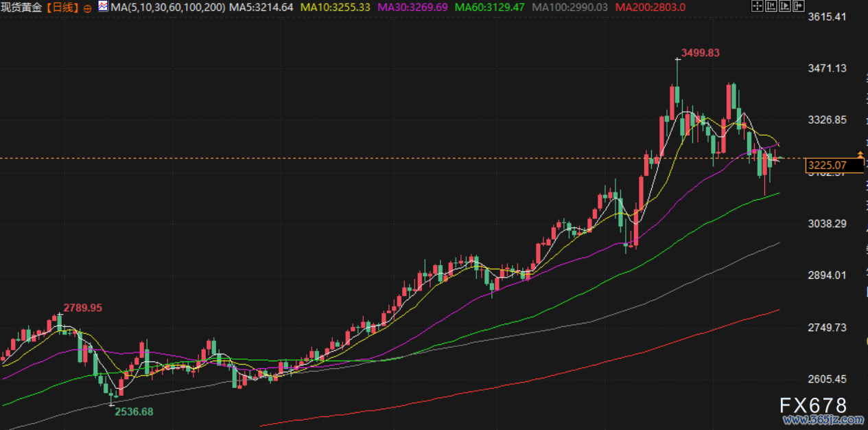Image resolution: width=868 pixels, height=430 pixels.
Task: Click the 3326.85 price axis value
Action: click(x=828, y=120)
